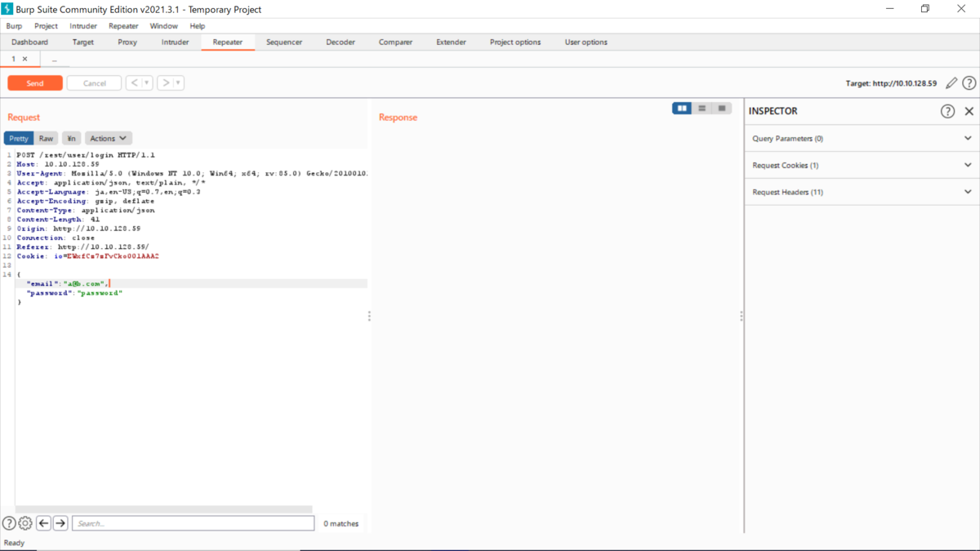
Task: Click the User-Agent header line
Action: coord(192,173)
